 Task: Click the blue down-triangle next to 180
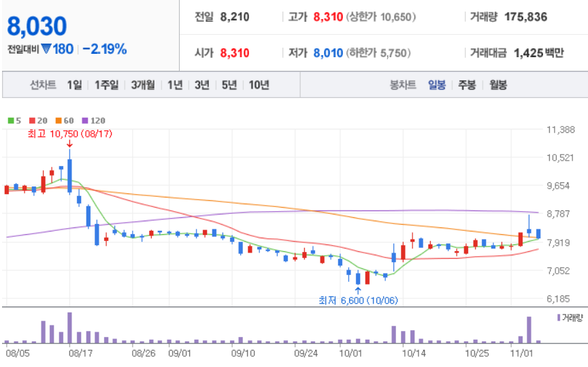coord(46,49)
